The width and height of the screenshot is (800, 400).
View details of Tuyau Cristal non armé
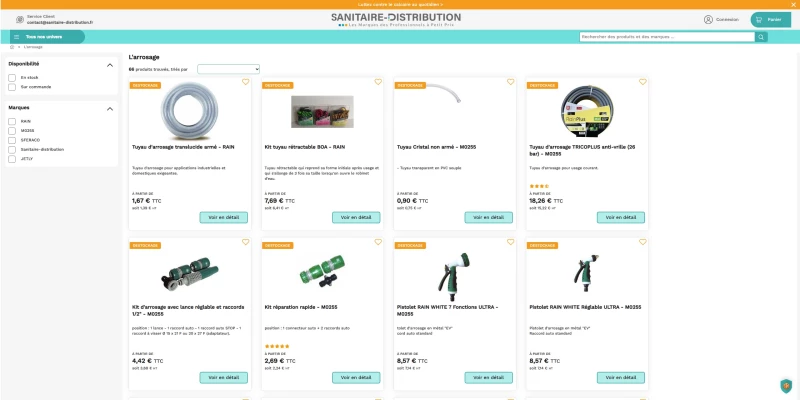click(488, 217)
